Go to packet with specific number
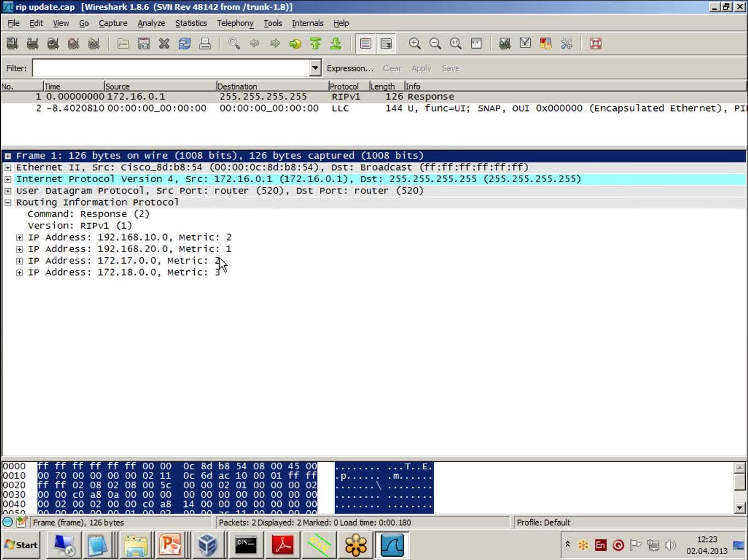This screenshot has height=560, width=748. 295,44
